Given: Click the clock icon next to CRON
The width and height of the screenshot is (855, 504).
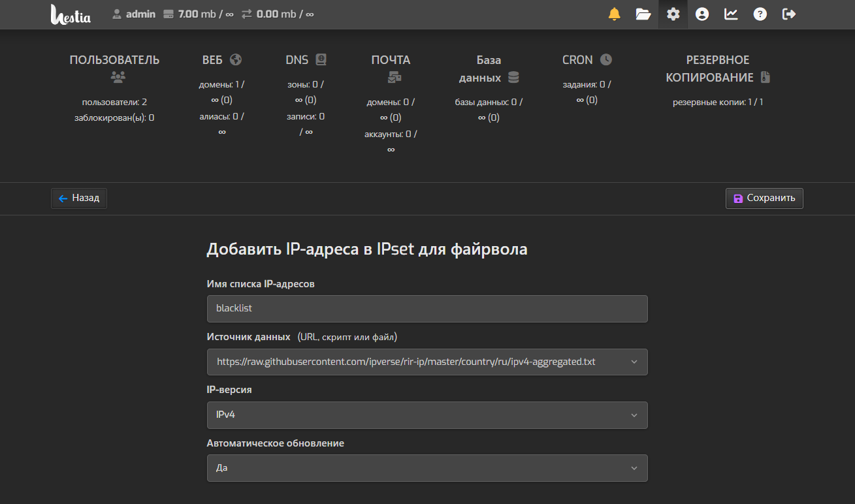Looking at the screenshot, I should click(606, 59).
